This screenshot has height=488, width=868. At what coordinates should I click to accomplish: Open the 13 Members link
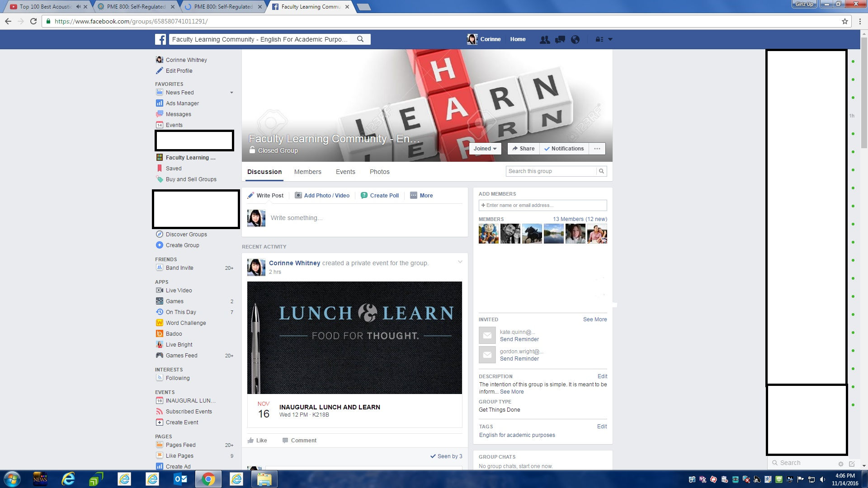580,219
